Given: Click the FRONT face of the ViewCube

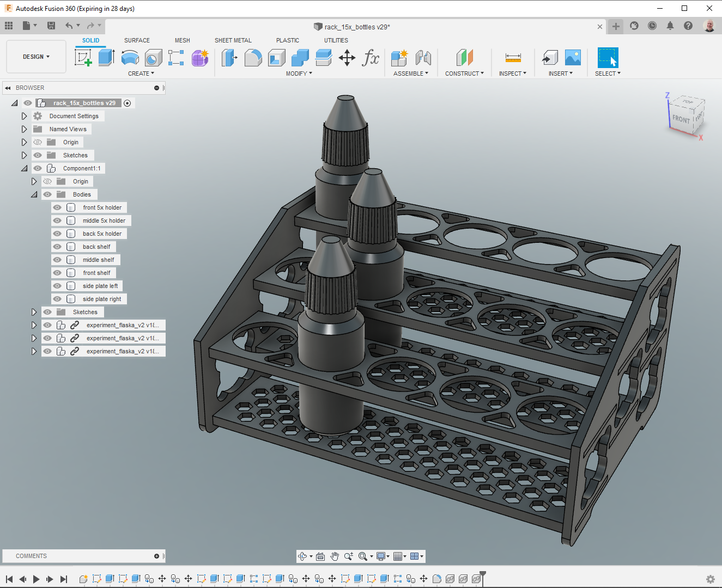Looking at the screenshot, I should coord(682,118).
